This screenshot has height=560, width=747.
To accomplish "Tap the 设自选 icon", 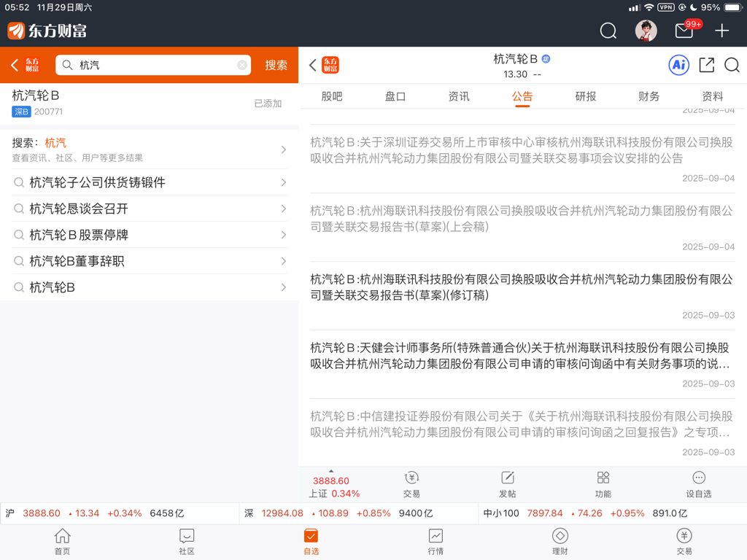I will click(x=698, y=484).
